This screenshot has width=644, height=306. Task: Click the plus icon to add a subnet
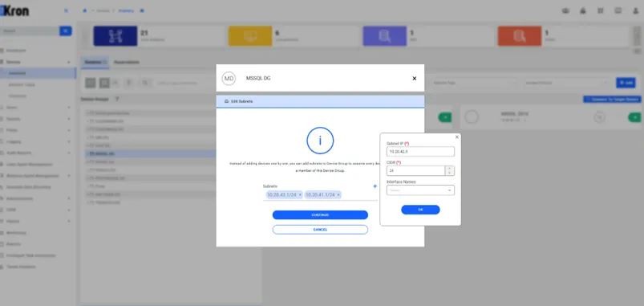click(375, 186)
